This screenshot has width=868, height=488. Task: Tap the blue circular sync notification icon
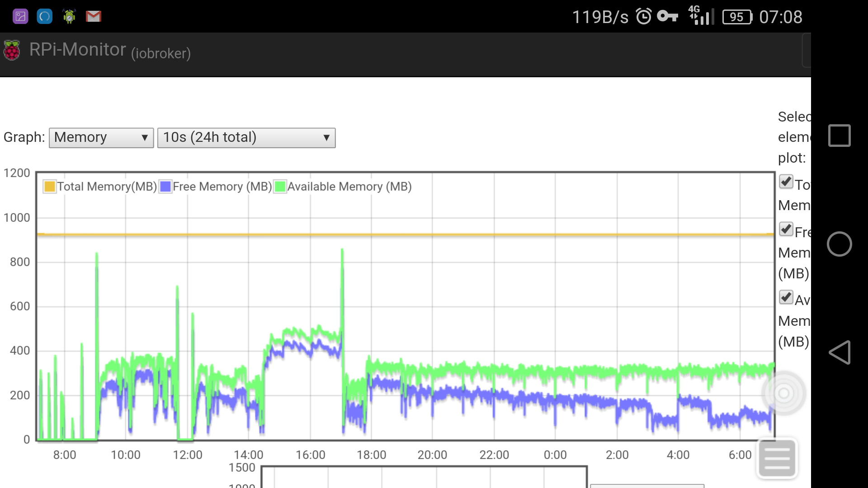[44, 17]
